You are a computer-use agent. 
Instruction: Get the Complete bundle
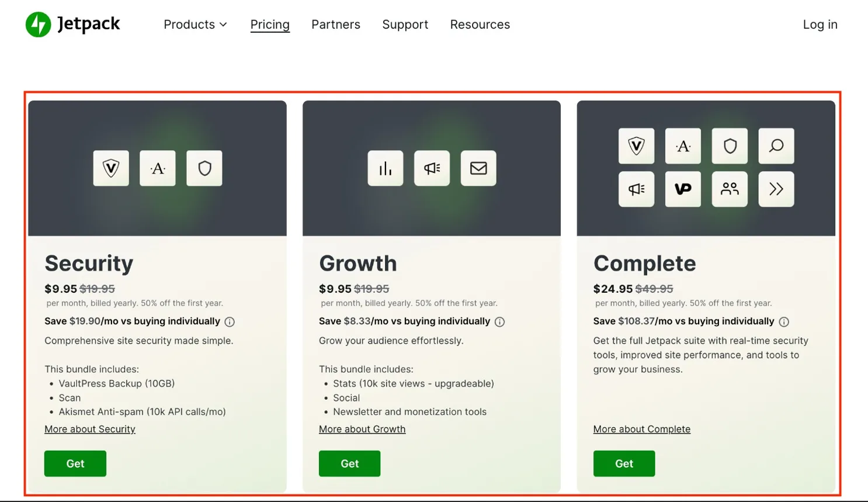[624, 463]
